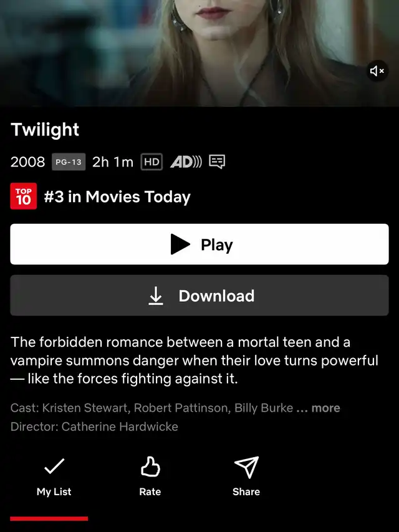Tap the subtitles speech bubble icon
The image size is (399, 532).
pos(217,162)
